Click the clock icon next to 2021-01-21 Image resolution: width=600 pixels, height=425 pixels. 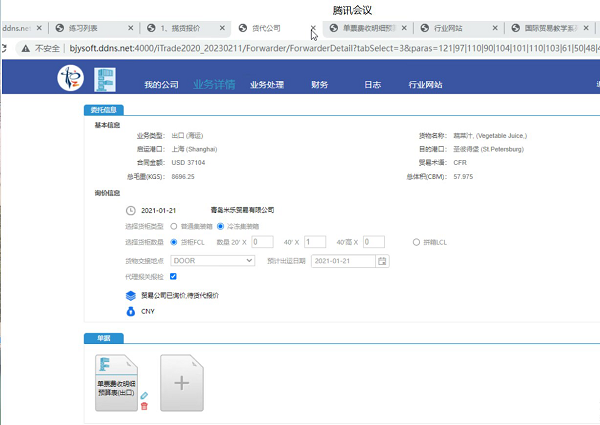pos(130,210)
